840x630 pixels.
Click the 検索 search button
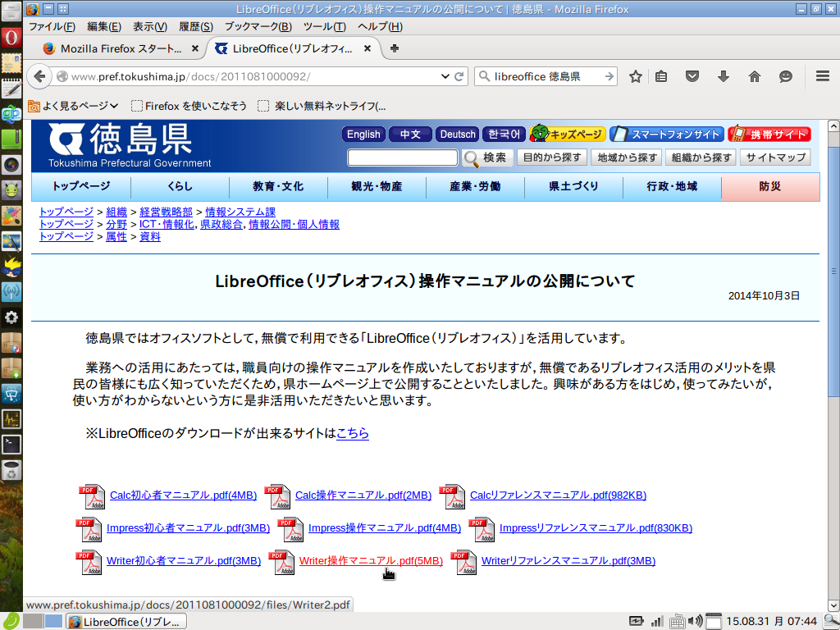click(x=486, y=157)
